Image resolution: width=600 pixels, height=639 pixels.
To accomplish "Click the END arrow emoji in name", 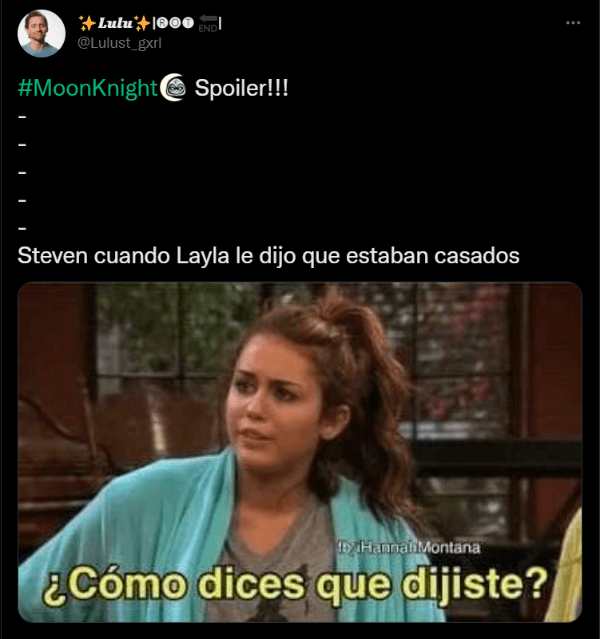I will pos(208,23).
